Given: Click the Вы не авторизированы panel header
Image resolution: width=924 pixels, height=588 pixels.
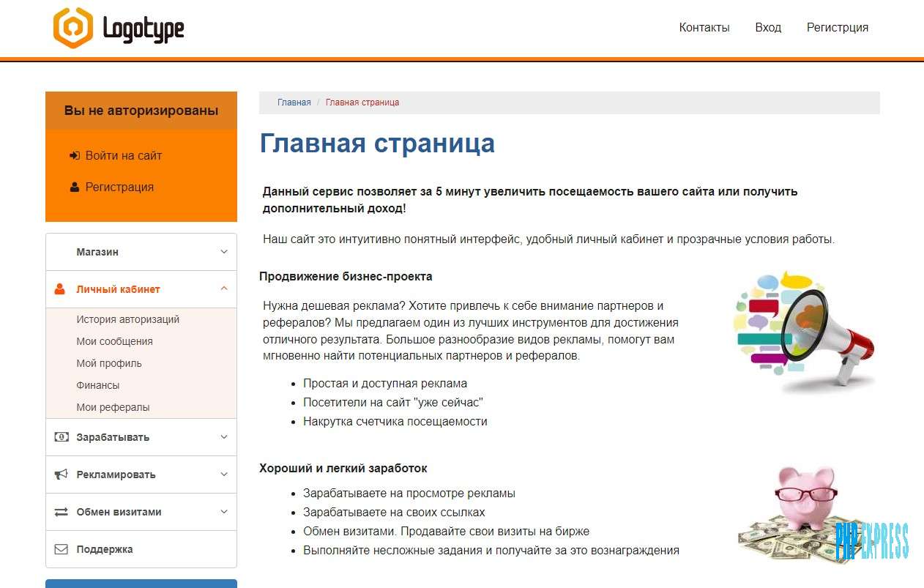Looking at the screenshot, I should click(x=141, y=111).
